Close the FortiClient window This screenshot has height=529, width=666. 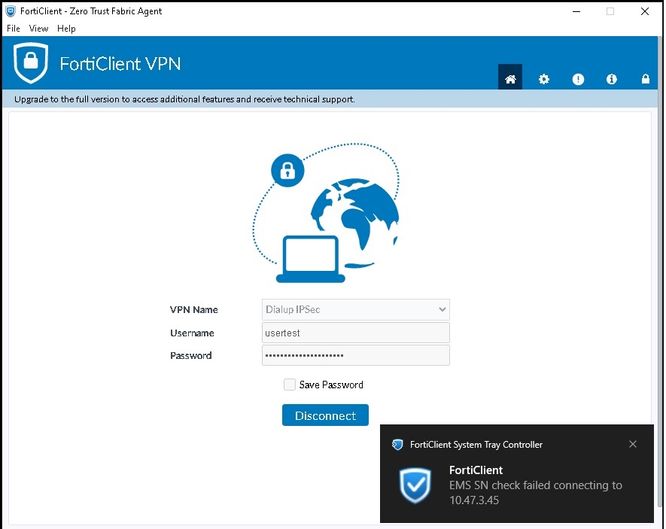click(645, 11)
